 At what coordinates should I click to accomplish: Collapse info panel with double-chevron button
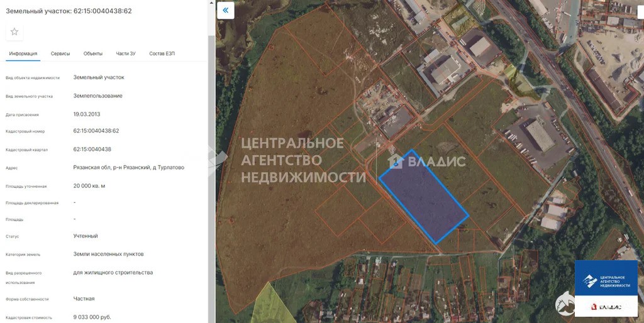(226, 10)
